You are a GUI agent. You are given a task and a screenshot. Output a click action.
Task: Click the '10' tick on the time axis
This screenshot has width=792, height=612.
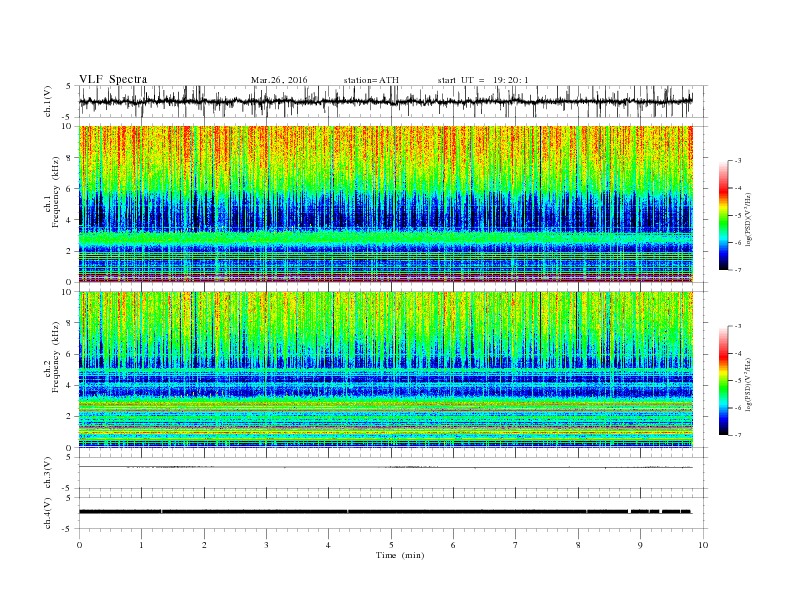tap(703, 545)
